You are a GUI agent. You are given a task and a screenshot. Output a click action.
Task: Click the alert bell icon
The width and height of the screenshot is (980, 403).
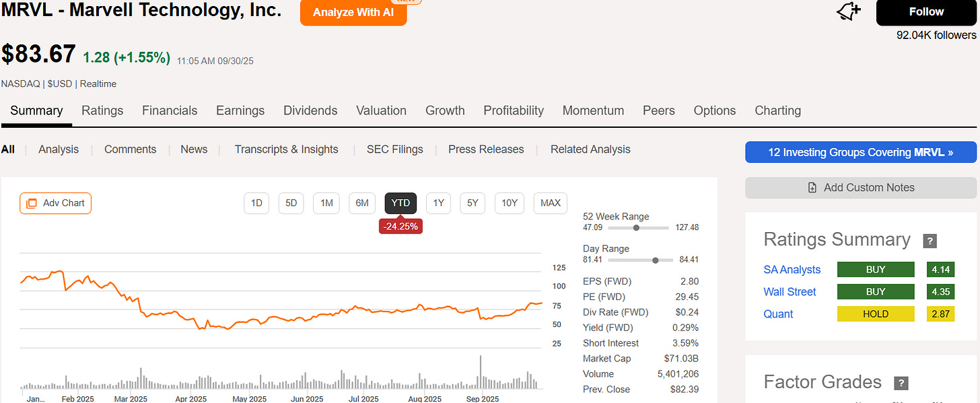pyautogui.click(x=848, y=12)
